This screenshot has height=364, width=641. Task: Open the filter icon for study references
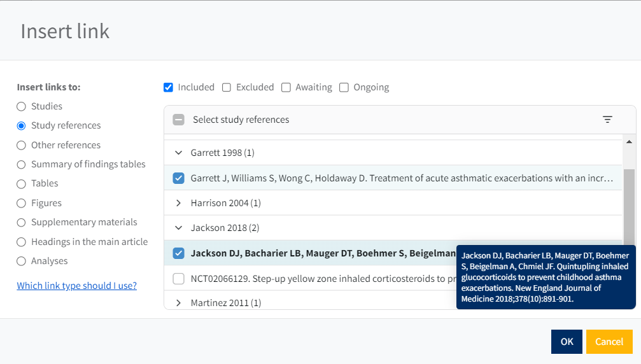[607, 120]
